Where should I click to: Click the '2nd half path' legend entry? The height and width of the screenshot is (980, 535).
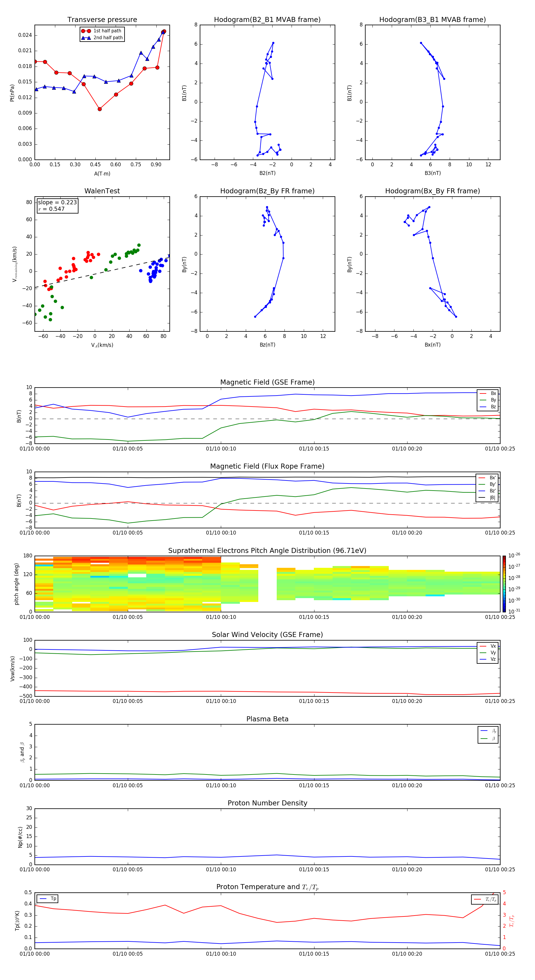(102, 38)
